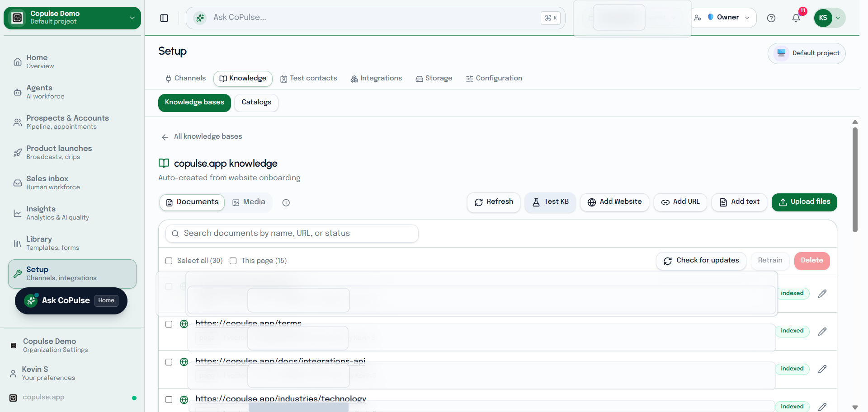Click the Default project pill button
Image resolution: width=868 pixels, height=412 pixels.
click(x=807, y=53)
